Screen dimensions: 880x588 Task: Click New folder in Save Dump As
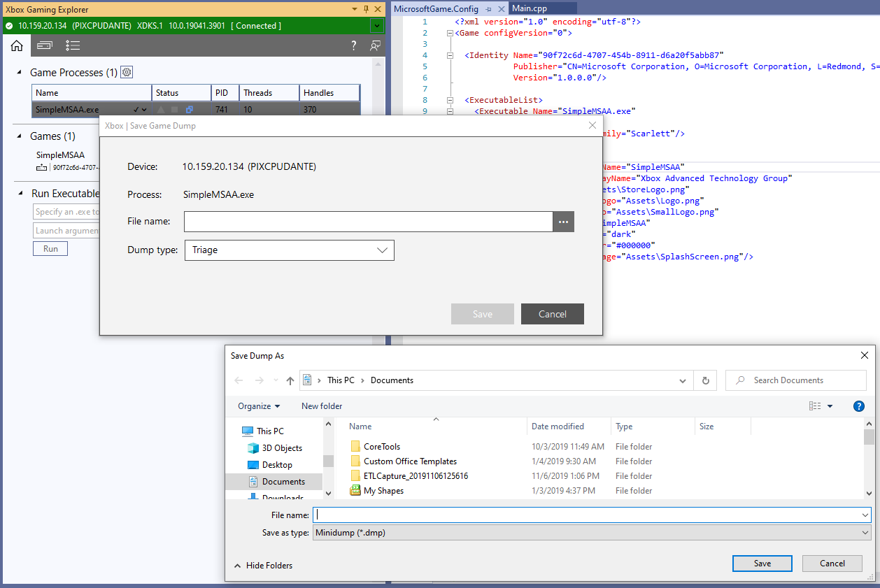[322, 406]
